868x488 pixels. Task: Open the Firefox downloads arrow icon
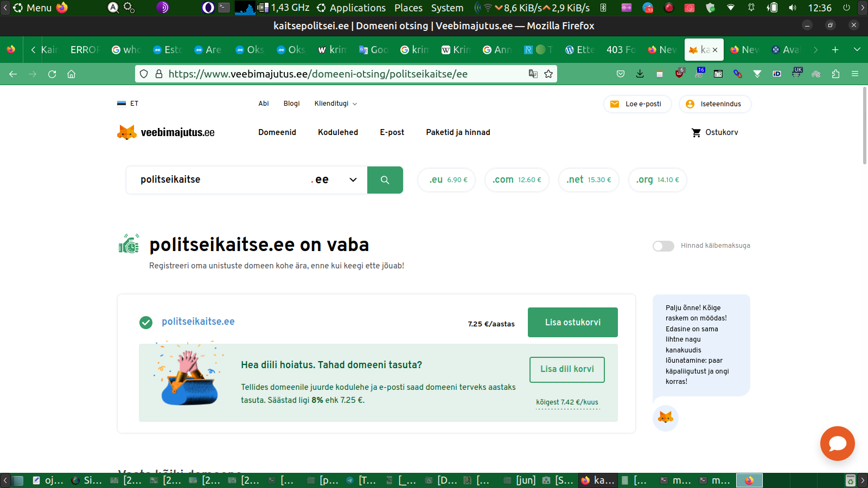pyautogui.click(x=640, y=74)
